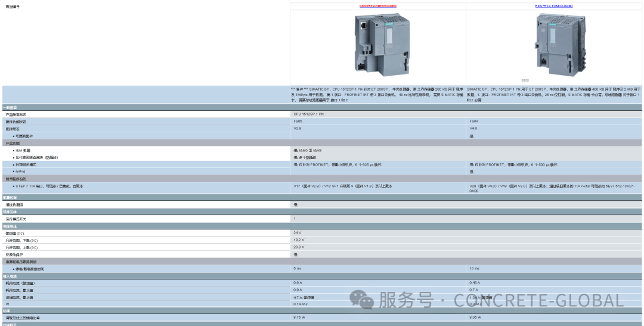The image size is (644, 326).
Task: Select the '8.75 W' power value
Action: (299, 318)
